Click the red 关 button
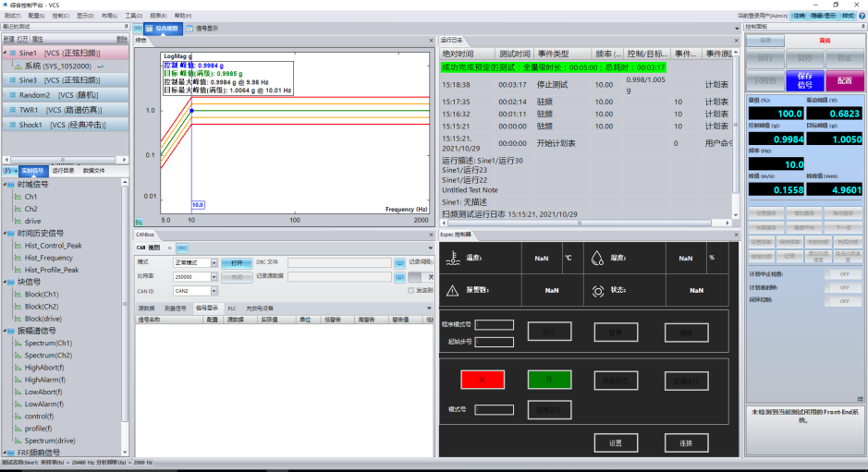 [x=482, y=380]
